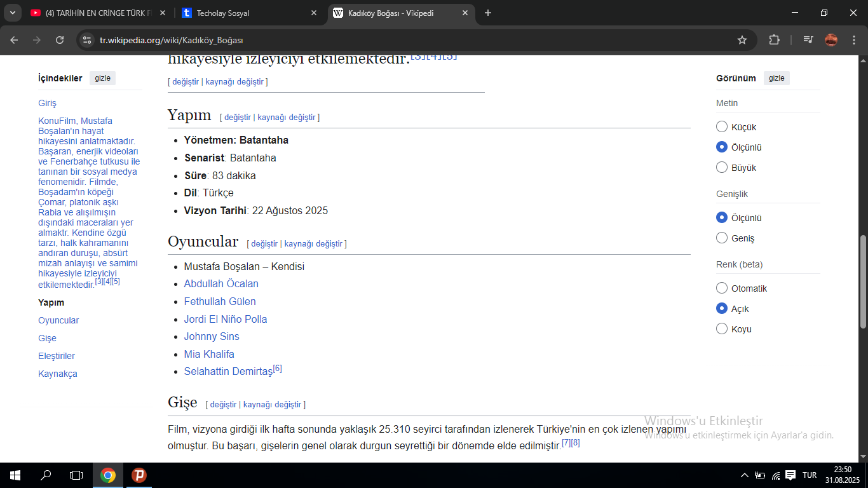Reload the Wikipedia page
The width and height of the screenshot is (868, 488).
[60, 40]
